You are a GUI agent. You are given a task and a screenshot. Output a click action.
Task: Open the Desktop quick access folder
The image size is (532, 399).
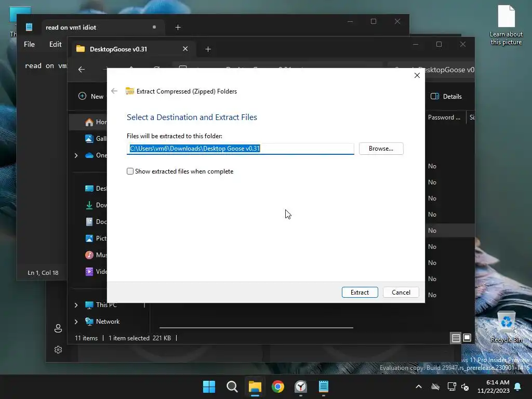(96, 188)
